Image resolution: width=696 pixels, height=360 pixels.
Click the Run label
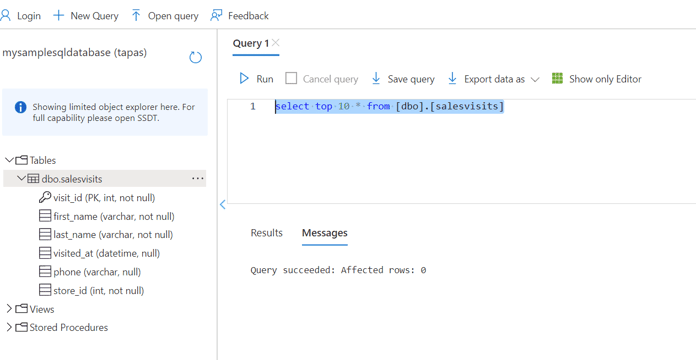point(265,79)
